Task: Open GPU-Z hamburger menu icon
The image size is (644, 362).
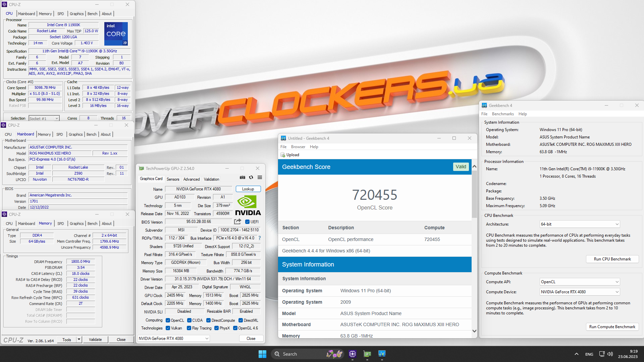Action: point(260,177)
